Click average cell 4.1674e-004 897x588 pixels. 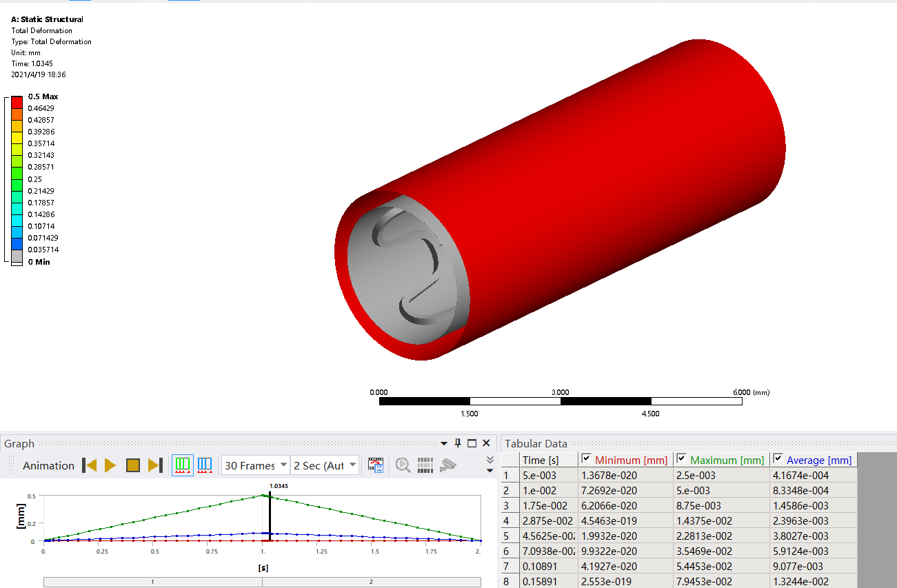pos(814,475)
